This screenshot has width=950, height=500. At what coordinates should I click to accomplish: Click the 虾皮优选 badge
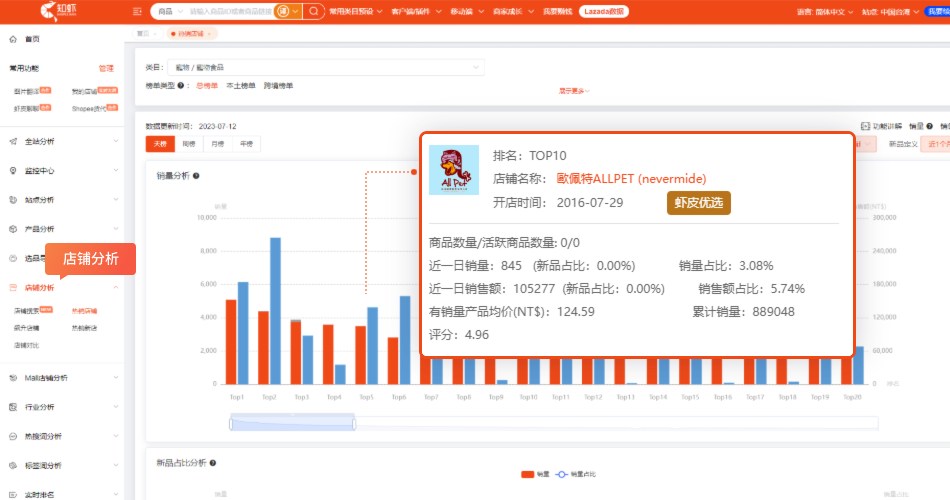[699, 203]
